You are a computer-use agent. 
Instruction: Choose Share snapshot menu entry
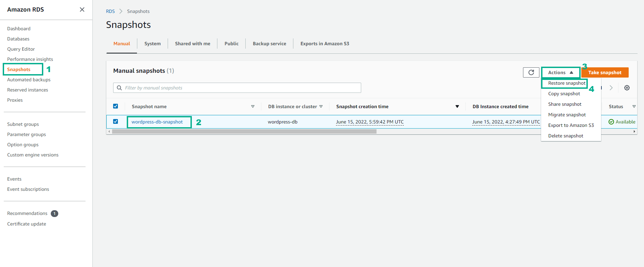click(x=565, y=104)
